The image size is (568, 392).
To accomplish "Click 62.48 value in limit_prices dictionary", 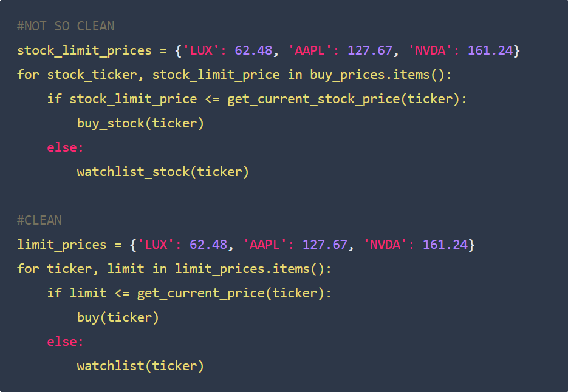I will click(208, 245).
